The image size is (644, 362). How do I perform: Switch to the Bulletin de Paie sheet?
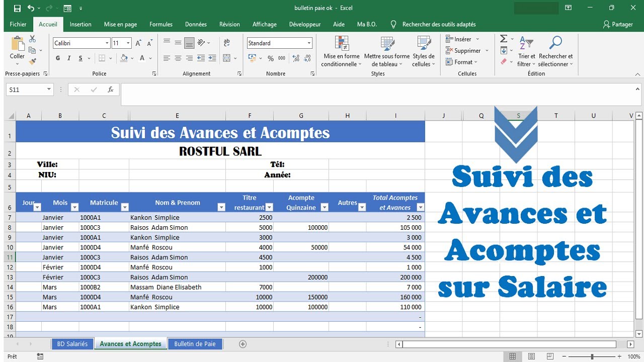click(195, 344)
